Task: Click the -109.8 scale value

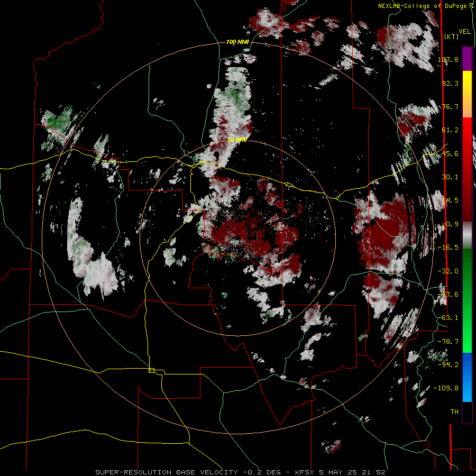Action: [x=446, y=388]
